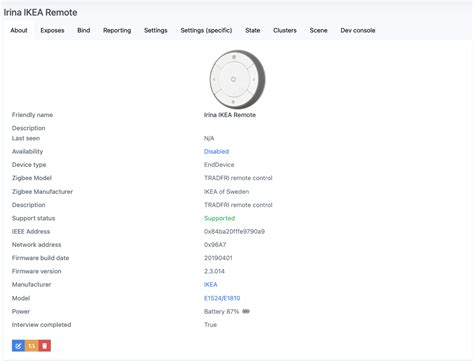Viewport: 474px width, 363px height.
Task: Follow the E1524/E1810 model link
Action: coord(222,298)
